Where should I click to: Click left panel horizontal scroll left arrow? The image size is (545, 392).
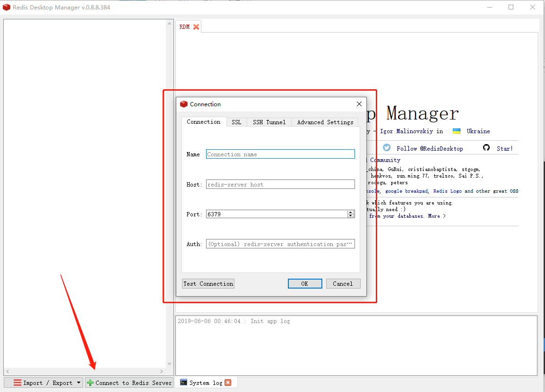[x=8, y=371]
